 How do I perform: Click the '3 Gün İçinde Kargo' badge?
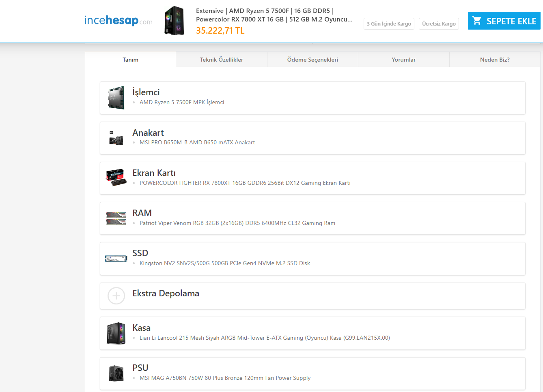tap(389, 24)
